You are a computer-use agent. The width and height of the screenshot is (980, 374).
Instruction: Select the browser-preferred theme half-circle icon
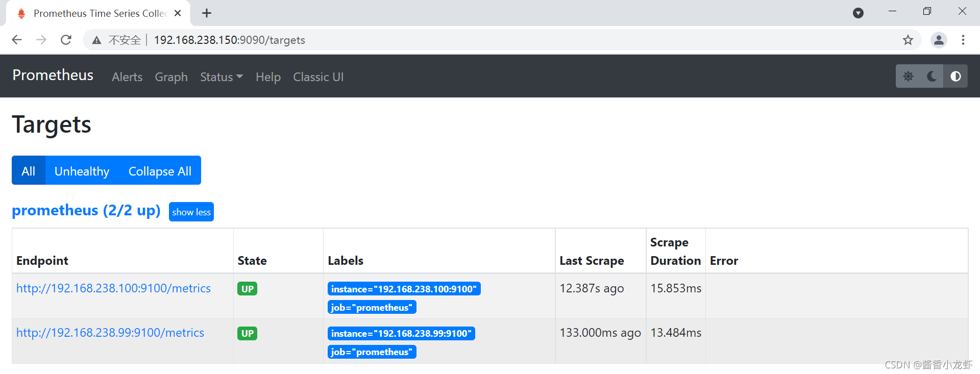tap(955, 77)
